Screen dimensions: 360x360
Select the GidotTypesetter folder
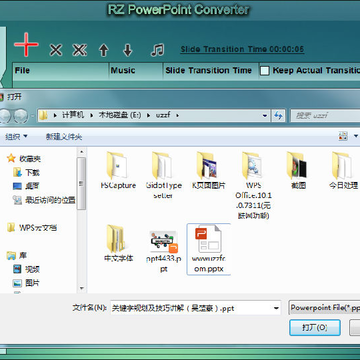pos(163,175)
